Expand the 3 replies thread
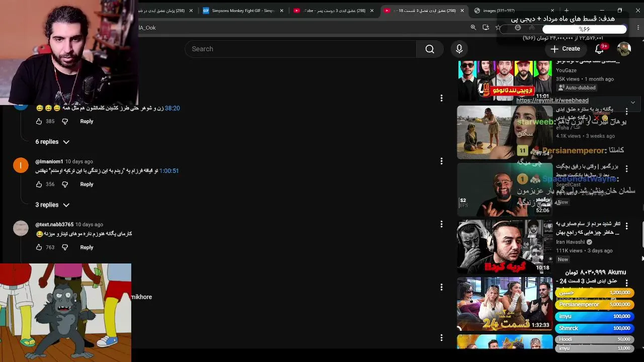This screenshot has height=362, width=644. (52, 205)
